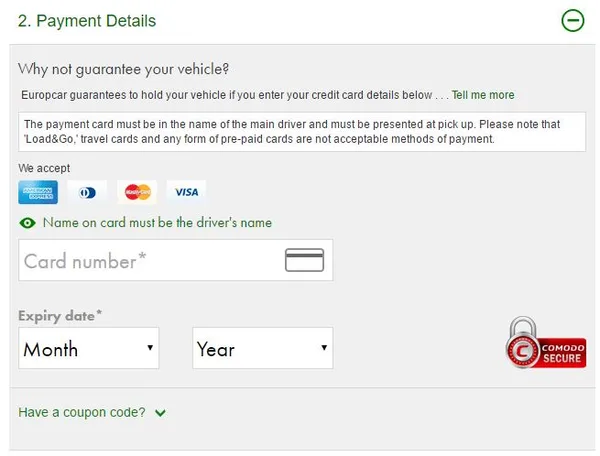Open the expiry Year dropdown

(262, 349)
